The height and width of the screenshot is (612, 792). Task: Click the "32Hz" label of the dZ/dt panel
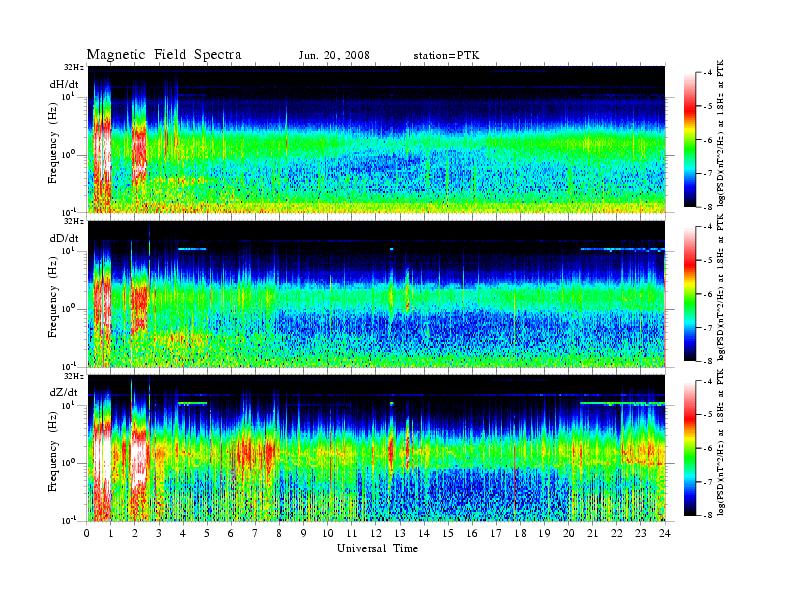74,376
